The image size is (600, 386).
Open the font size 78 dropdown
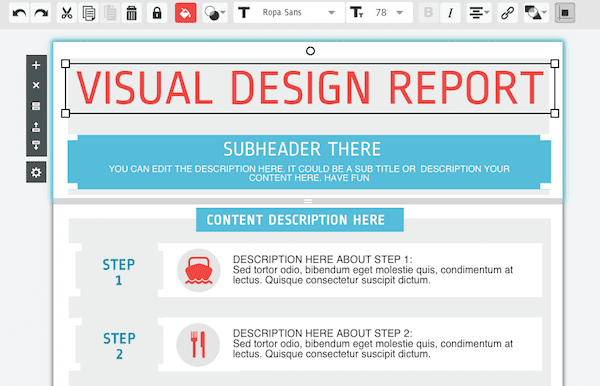[x=380, y=13]
